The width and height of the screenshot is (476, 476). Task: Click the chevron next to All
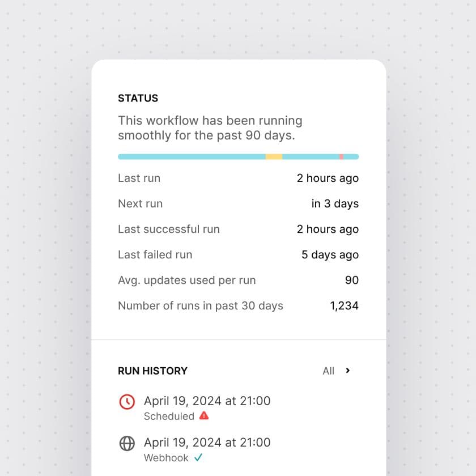pyautogui.click(x=347, y=371)
